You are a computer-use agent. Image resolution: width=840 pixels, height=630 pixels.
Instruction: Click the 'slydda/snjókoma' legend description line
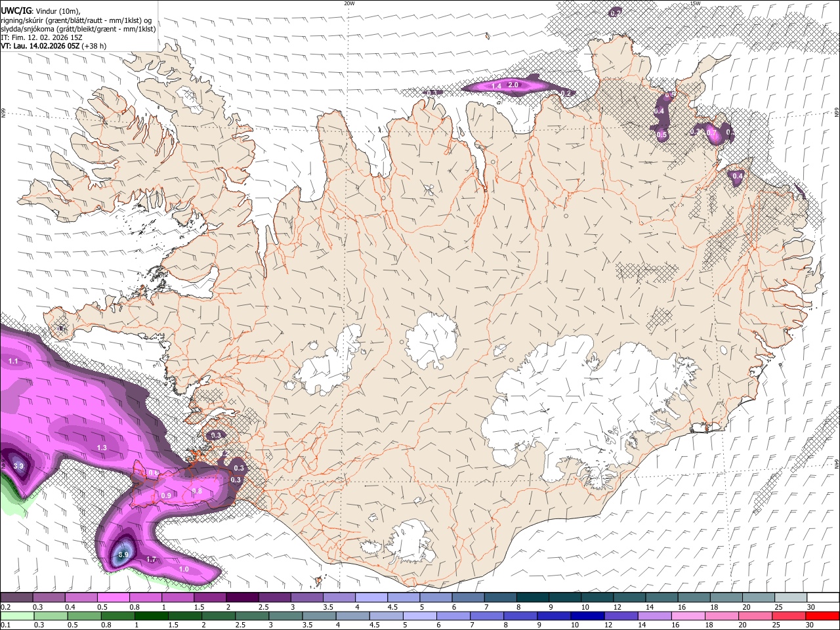(78, 29)
